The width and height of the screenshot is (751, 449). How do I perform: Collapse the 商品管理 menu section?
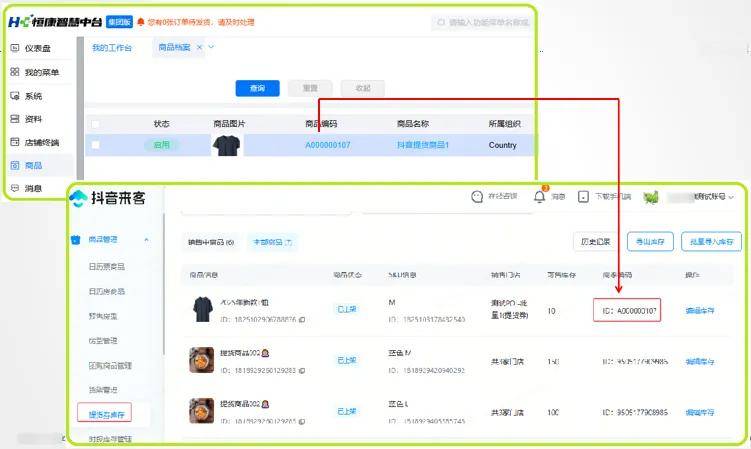[x=147, y=240]
